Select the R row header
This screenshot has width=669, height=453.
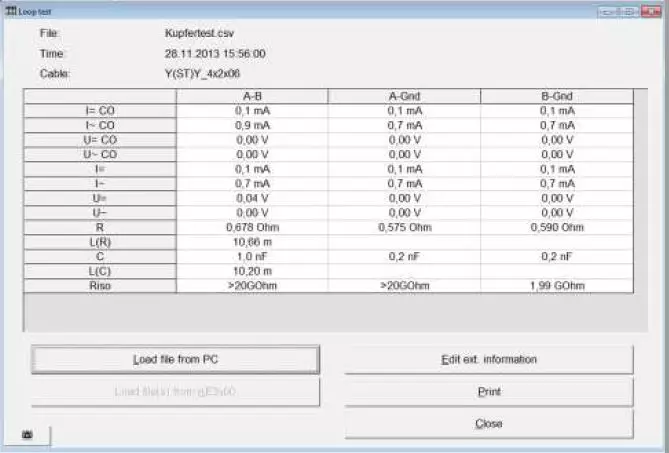[x=100, y=227]
